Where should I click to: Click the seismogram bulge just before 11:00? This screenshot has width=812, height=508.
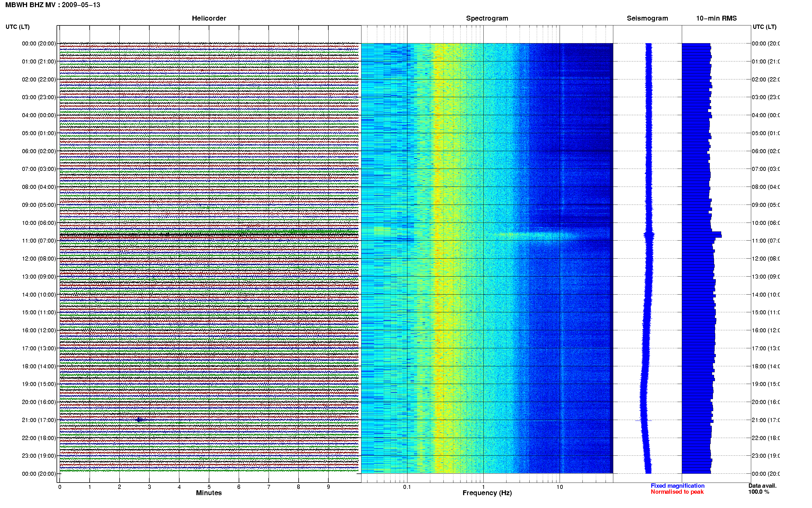click(x=649, y=235)
